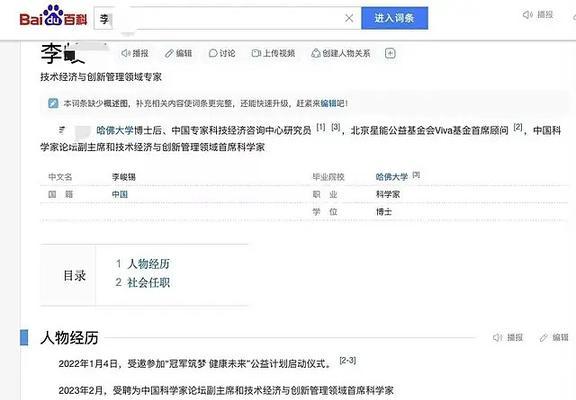This screenshot has width=576, height=400.
Task: Open the 哈佛大学 link in summary paragraph
Action: coord(115,130)
